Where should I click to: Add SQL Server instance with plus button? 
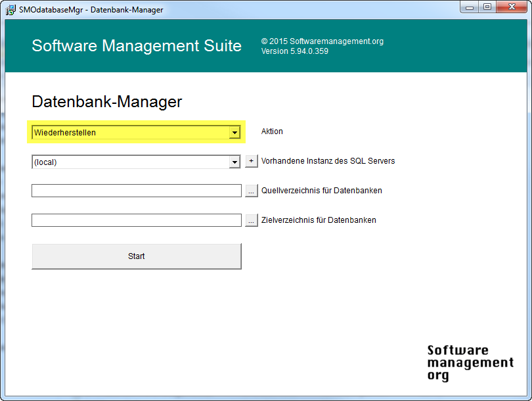pos(252,161)
